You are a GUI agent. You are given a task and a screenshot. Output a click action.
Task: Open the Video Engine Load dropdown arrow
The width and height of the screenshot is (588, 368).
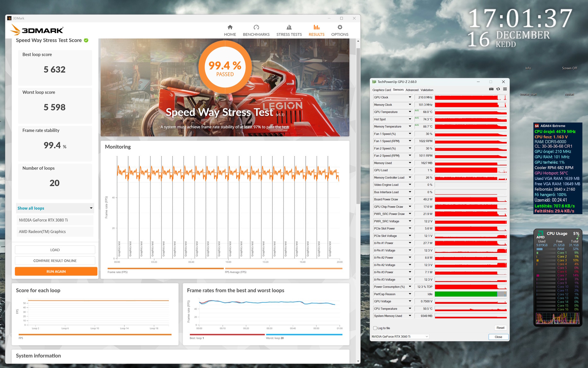click(410, 185)
